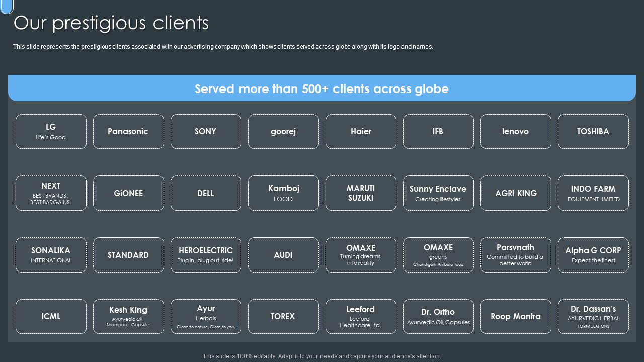This screenshot has width=644, height=362.
Task: Click the Panasonic client box
Action: (128, 131)
